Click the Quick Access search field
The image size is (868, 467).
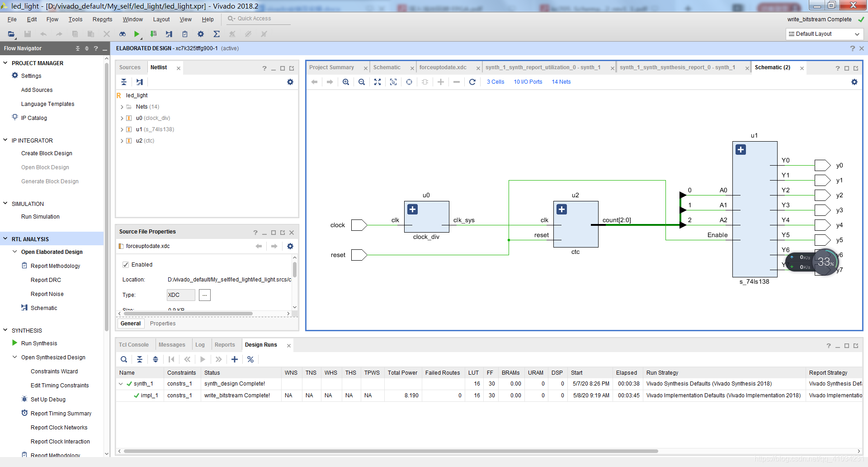pos(259,19)
